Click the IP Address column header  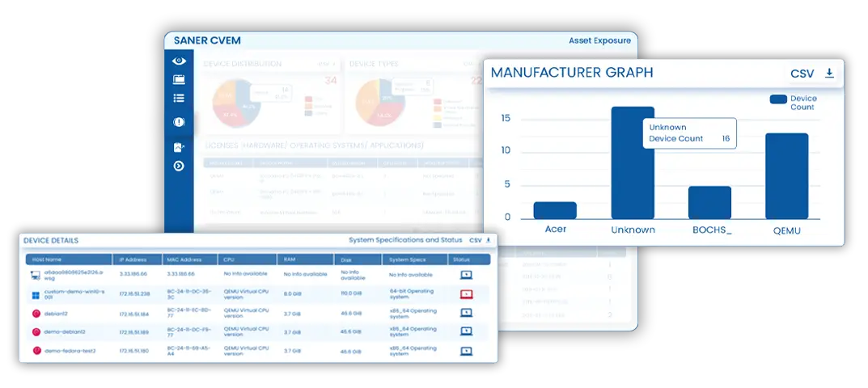(x=135, y=259)
